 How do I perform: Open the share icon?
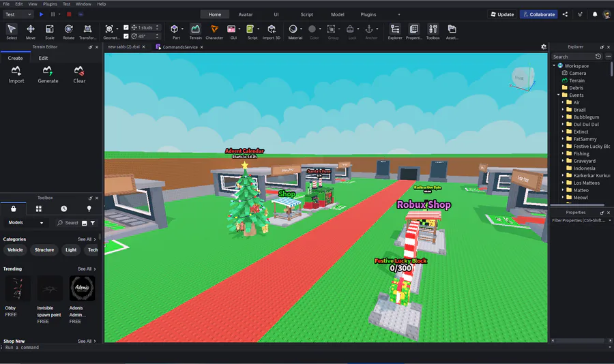[565, 14]
